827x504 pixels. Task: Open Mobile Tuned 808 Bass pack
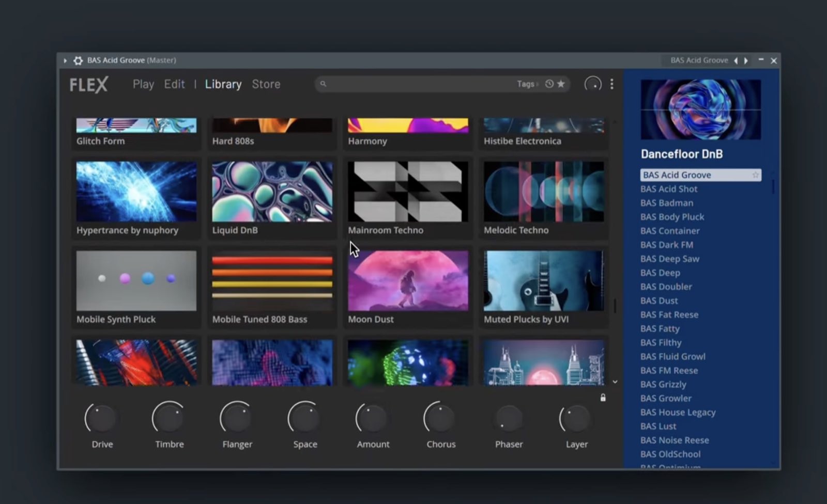click(272, 288)
